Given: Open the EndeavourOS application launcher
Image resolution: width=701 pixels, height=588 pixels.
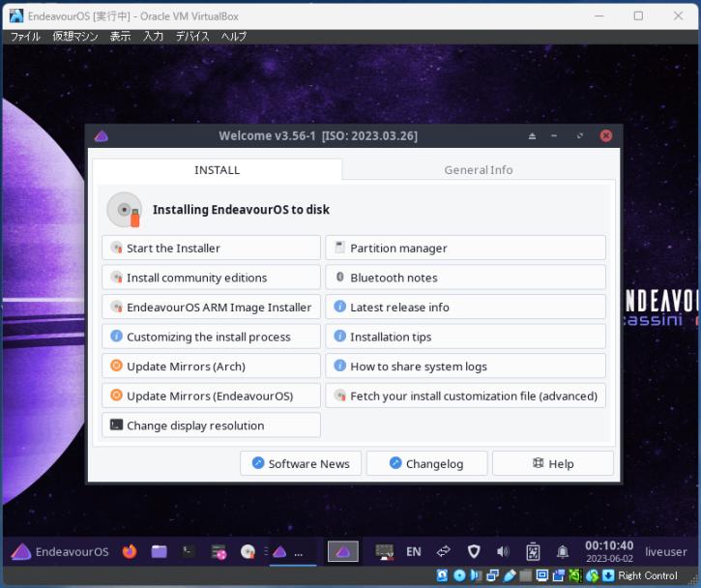Looking at the screenshot, I should [59, 552].
